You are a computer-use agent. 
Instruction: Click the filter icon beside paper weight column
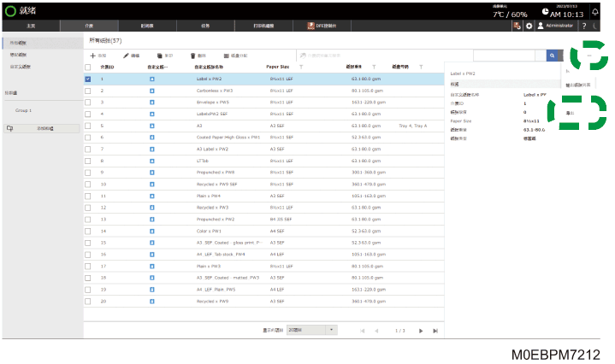[374, 67]
